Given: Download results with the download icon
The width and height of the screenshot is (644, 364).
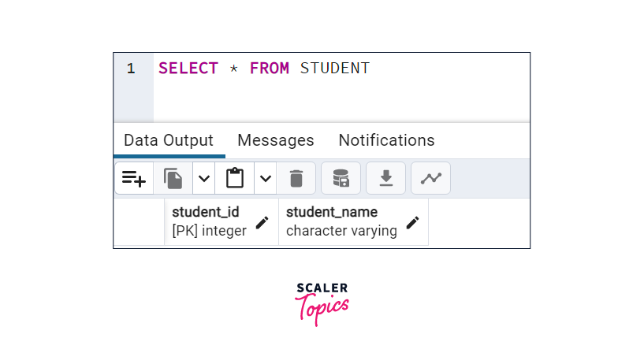Looking at the screenshot, I should [x=386, y=179].
